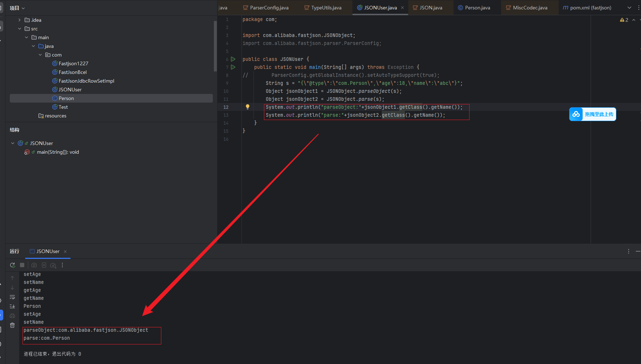This screenshot has height=364, width=641.
Task: Open editor tab options menu
Action: (x=639, y=8)
